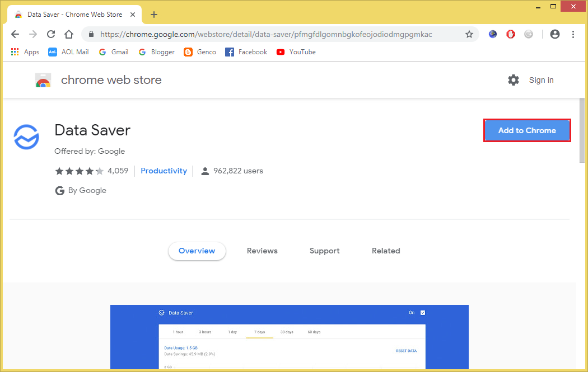Open the Facebook bookmark
The height and width of the screenshot is (372, 588).
pyautogui.click(x=246, y=52)
